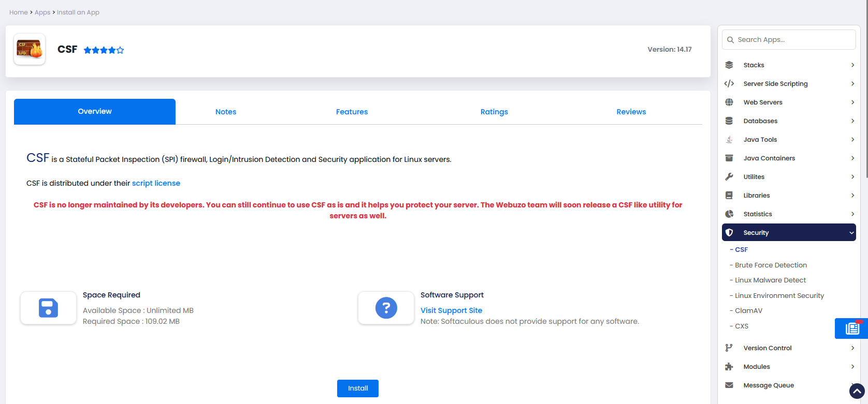Click the Databases cylinder icon
Viewport: 868px width, 404px height.
[x=729, y=121]
